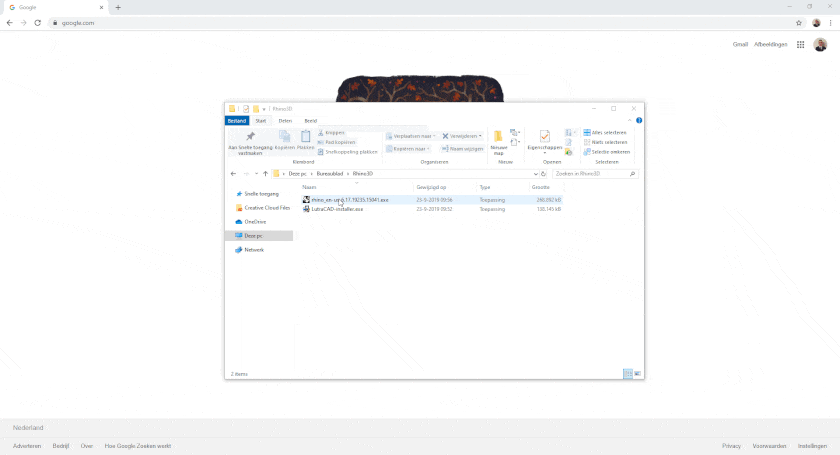Viewport: 840px width, 455px height.
Task: Open the Verplaatsen naar dropdown
Action: 411,136
